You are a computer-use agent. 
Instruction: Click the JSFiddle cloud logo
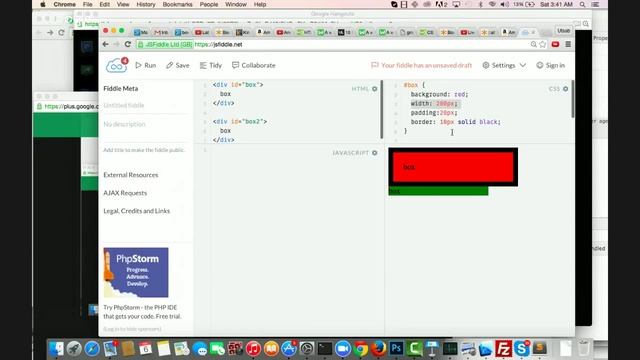[116, 65]
